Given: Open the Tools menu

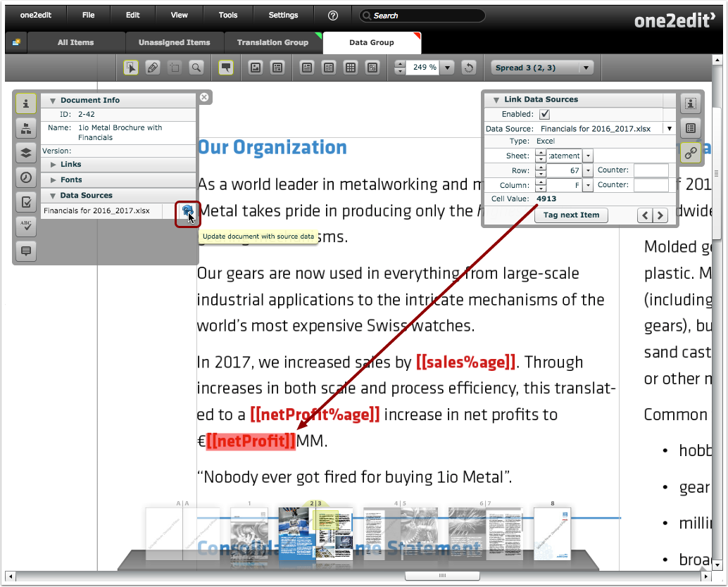Looking at the screenshot, I should tap(228, 15).
